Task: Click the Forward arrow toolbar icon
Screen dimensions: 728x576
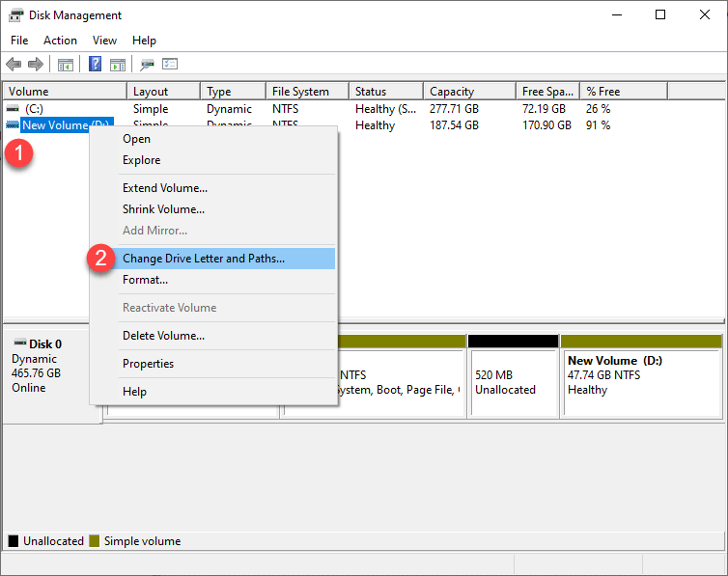Action: [x=36, y=64]
